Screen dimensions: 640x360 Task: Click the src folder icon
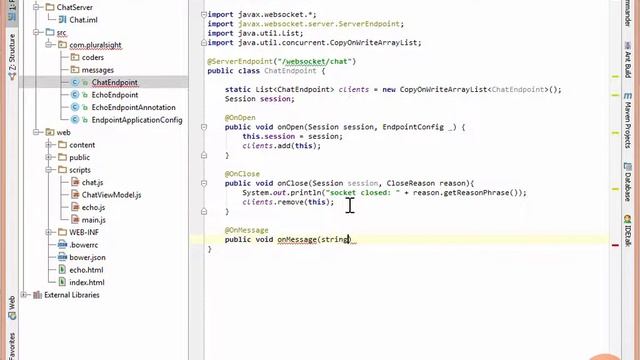tap(50, 32)
